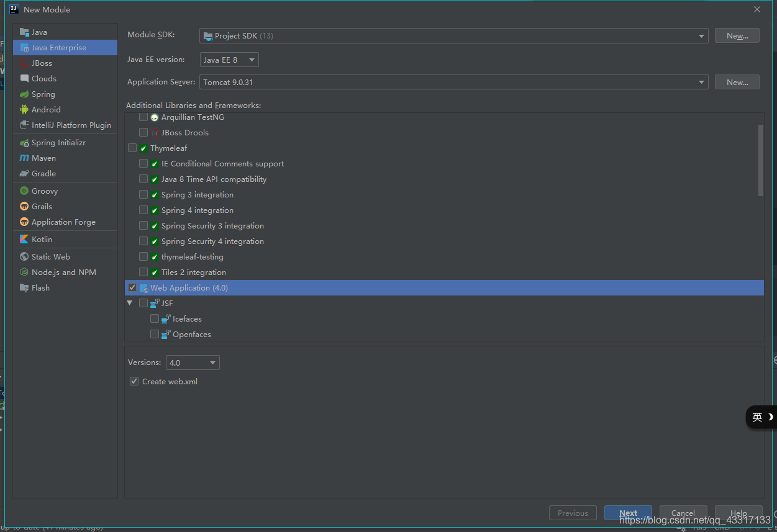777x532 pixels.
Task: Select the Maven module type
Action: coord(65,158)
